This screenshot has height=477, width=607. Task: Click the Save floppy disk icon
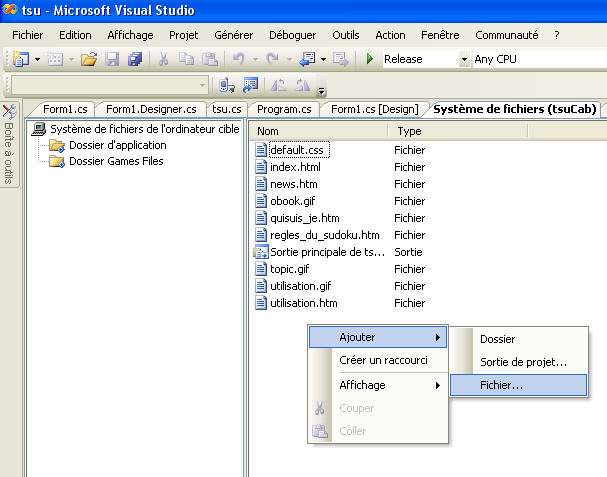(112, 59)
